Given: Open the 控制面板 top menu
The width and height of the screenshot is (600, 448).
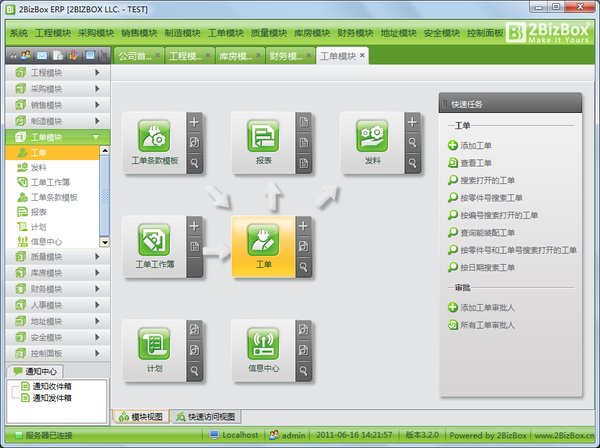Looking at the screenshot, I should [x=485, y=33].
